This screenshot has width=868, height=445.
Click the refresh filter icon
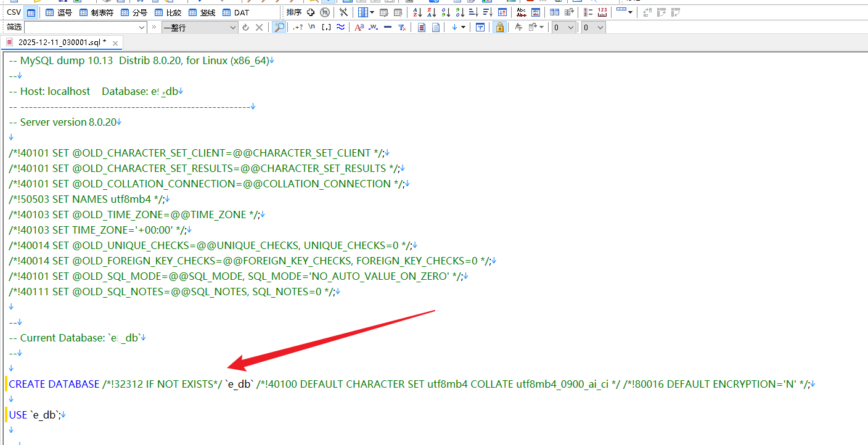point(246,27)
